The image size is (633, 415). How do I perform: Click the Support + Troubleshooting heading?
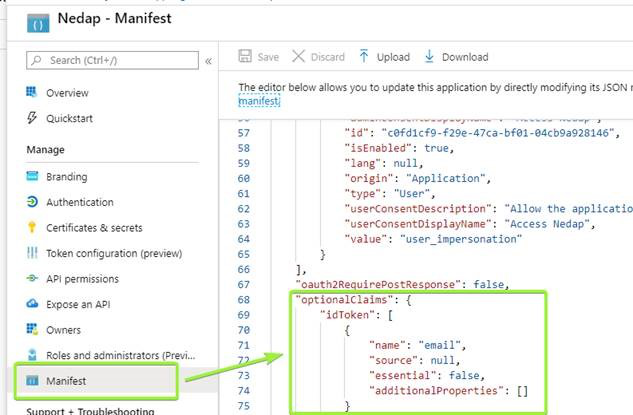[x=90, y=411]
